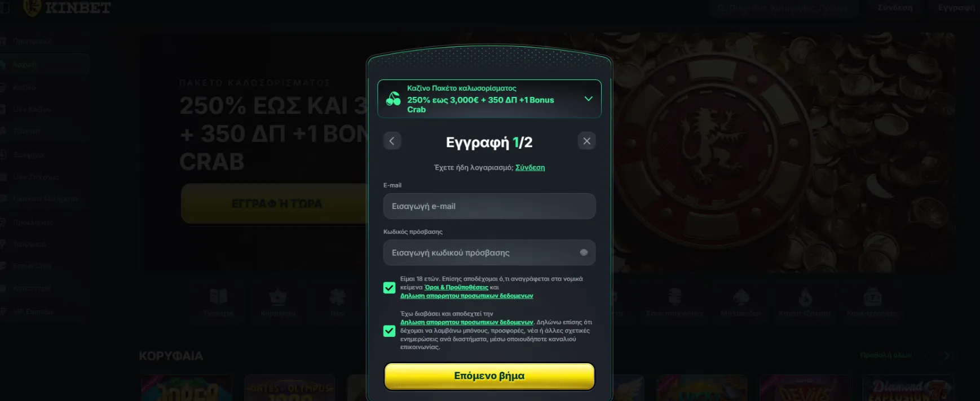Viewport: 980px width, 401px height.
Task: Open the welcome bonus selector showing 250% έως 3,000€
Action: pos(489,99)
